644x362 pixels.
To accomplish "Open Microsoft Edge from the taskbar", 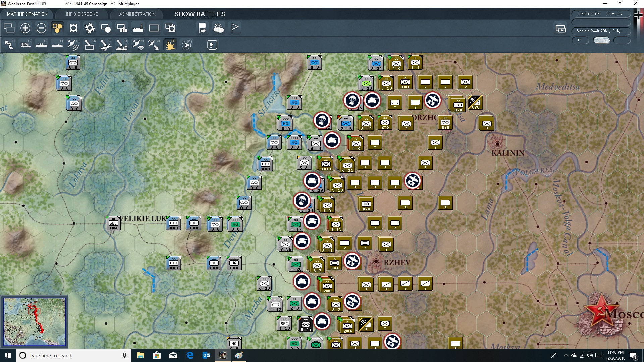I will (x=190, y=355).
